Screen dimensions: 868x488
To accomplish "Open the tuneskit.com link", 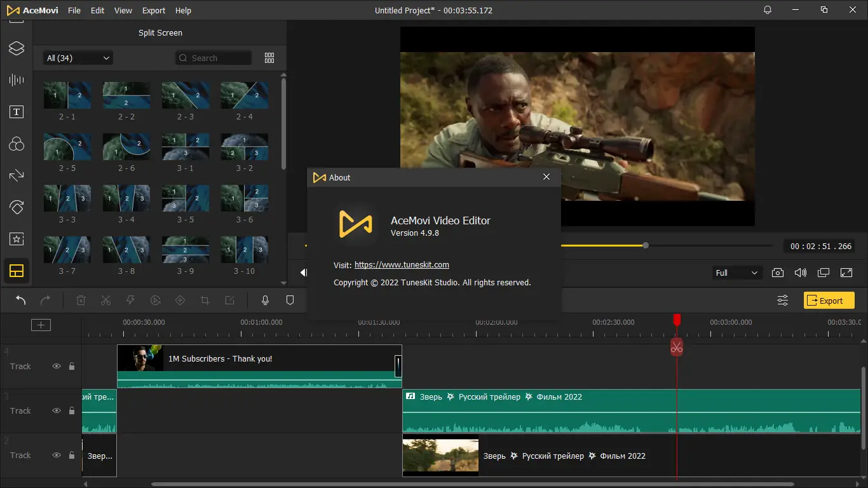I will pos(402,265).
